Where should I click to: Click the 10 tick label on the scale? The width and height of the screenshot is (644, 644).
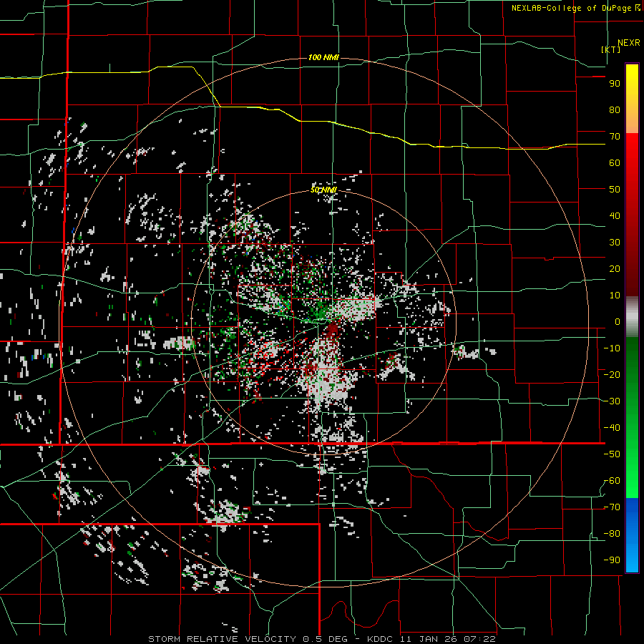point(615,296)
